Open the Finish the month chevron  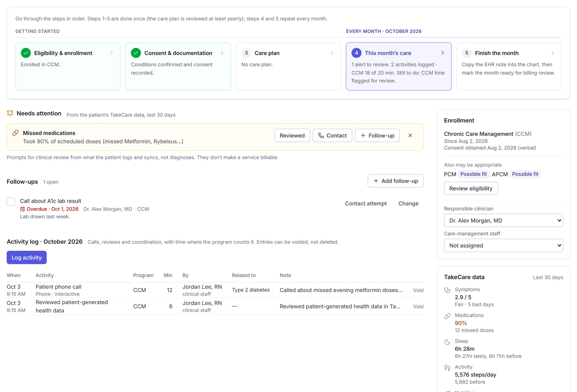(x=553, y=53)
